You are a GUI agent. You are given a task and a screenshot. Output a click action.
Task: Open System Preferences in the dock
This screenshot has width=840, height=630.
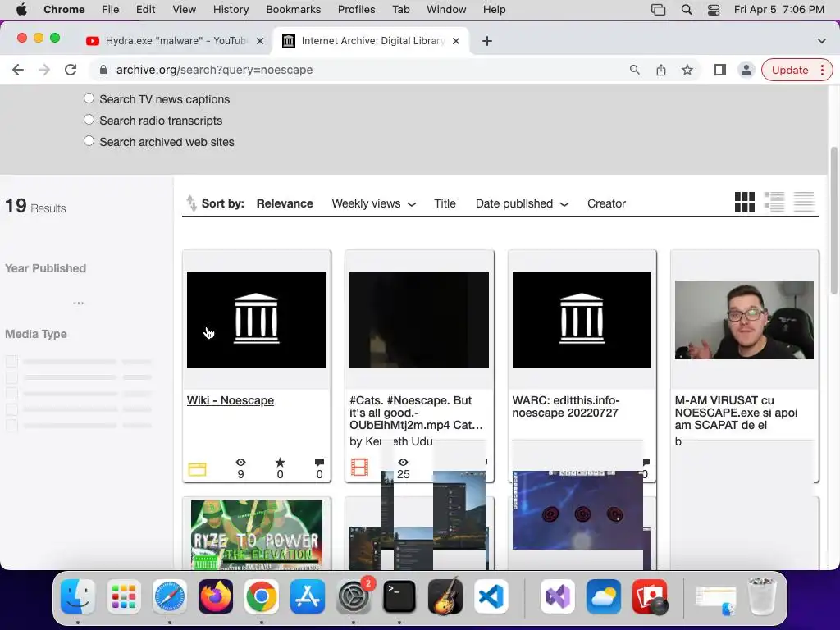click(354, 596)
